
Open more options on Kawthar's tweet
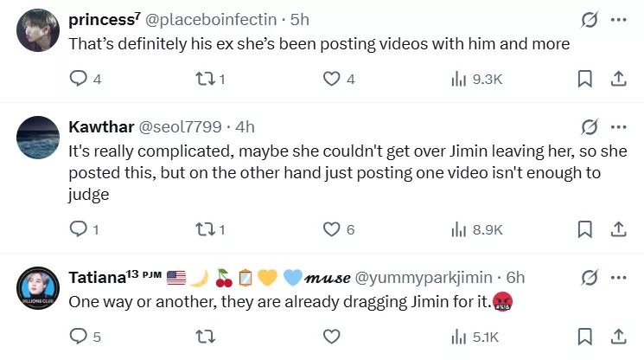point(618,127)
